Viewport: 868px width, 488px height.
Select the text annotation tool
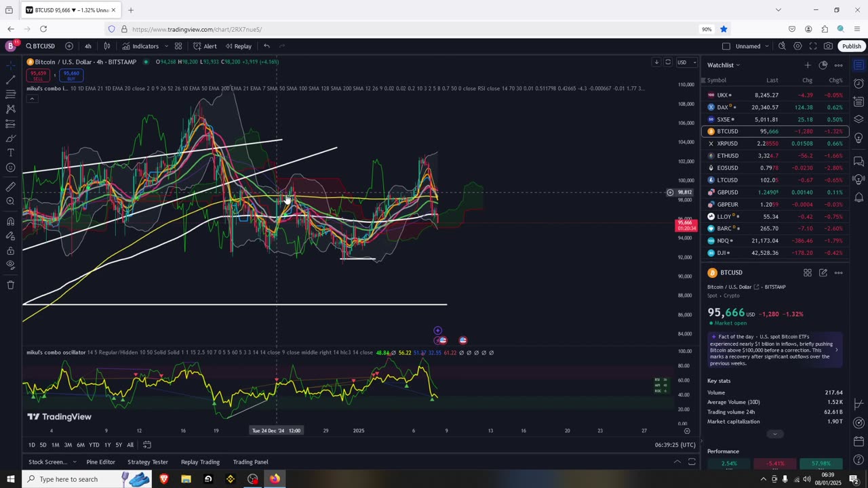(10, 152)
